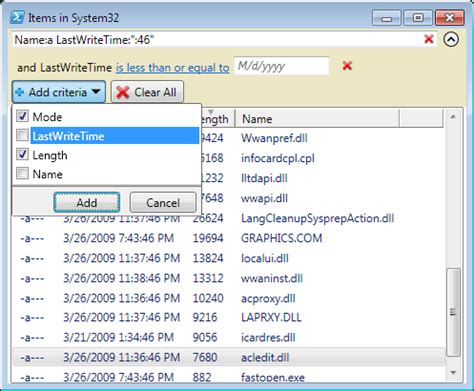This screenshot has height=391, width=474.
Task: Click the Add button in criteria popup
Action: coord(87,202)
